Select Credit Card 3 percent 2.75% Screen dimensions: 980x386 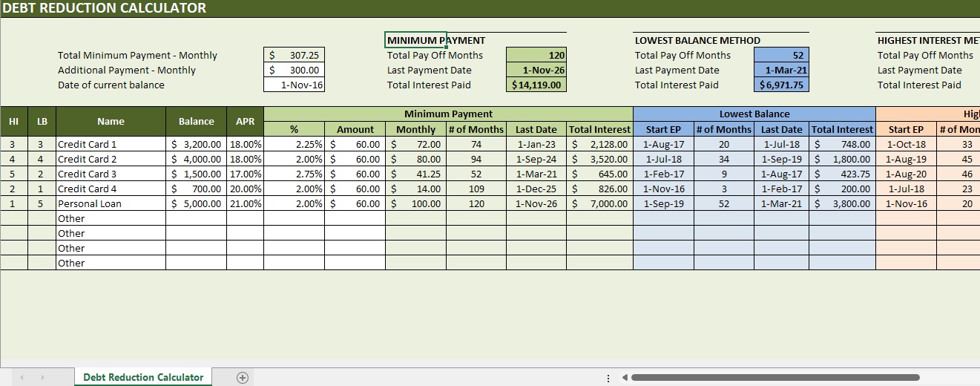(x=295, y=174)
